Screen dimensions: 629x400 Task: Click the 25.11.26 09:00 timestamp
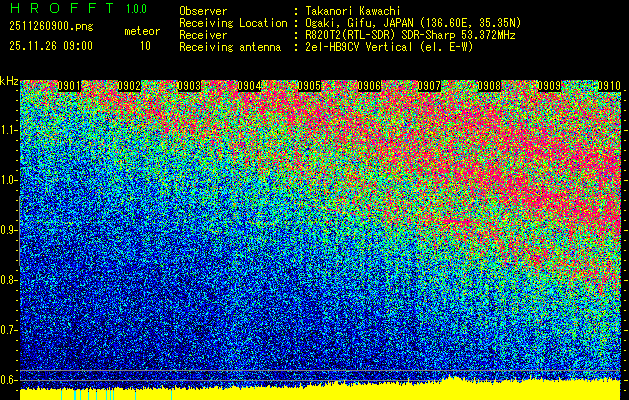(x=50, y=45)
